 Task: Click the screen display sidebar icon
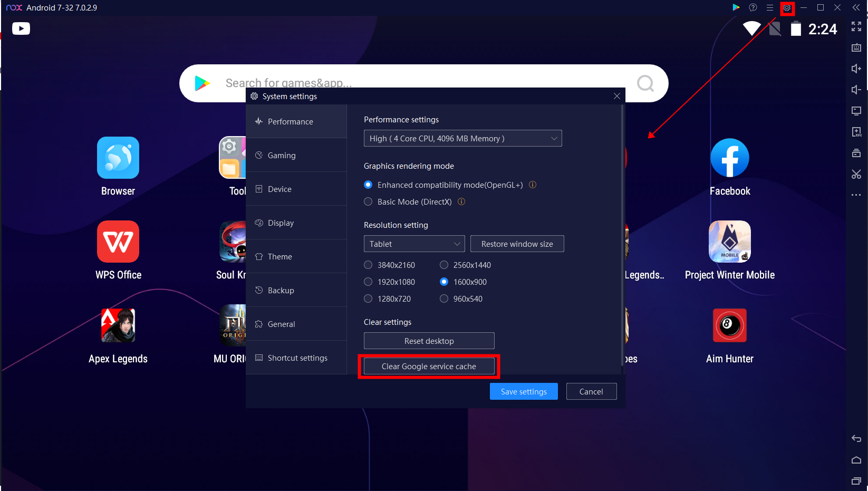click(x=856, y=111)
